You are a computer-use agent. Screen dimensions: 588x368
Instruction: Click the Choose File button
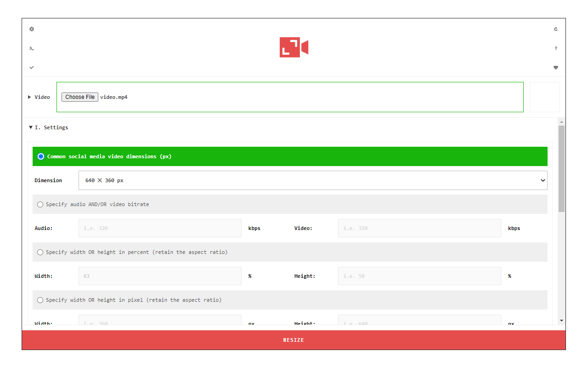(80, 97)
